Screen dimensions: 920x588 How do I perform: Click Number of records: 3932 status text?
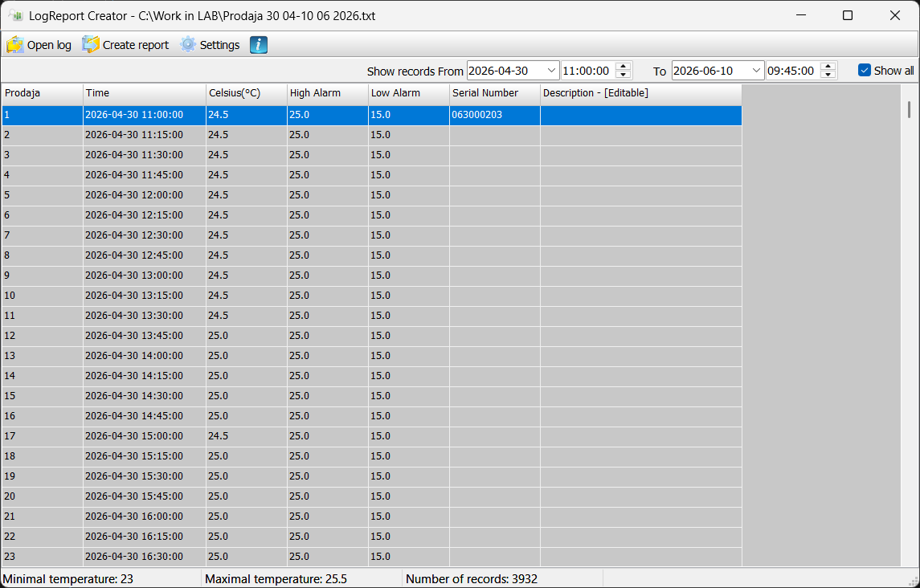pyautogui.click(x=471, y=579)
